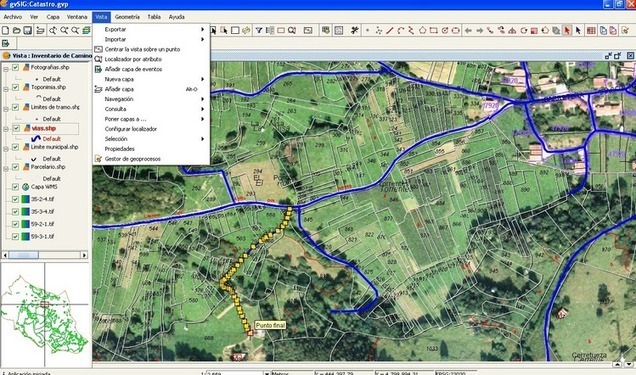Image resolution: width=636 pixels, height=375 pixels.
Task: Click the Open project folder icon
Action: [x=17, y=30]
